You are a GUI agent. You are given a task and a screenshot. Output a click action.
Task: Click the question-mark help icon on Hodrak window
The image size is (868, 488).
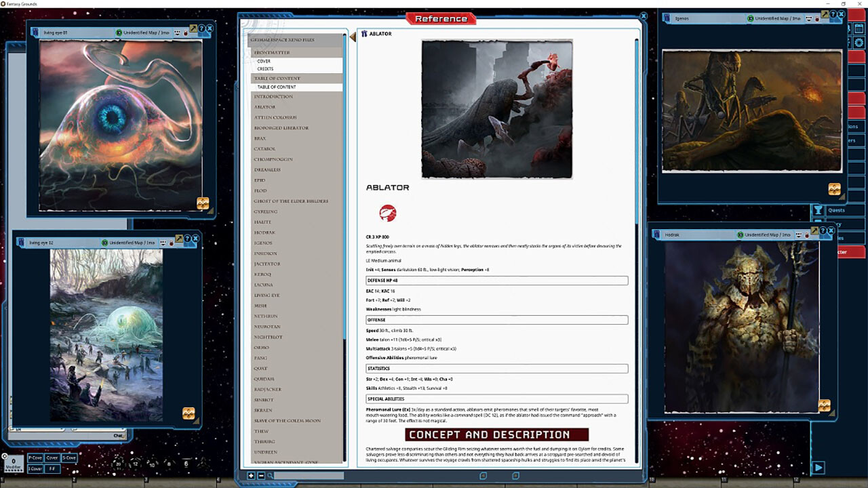[823, 231]
